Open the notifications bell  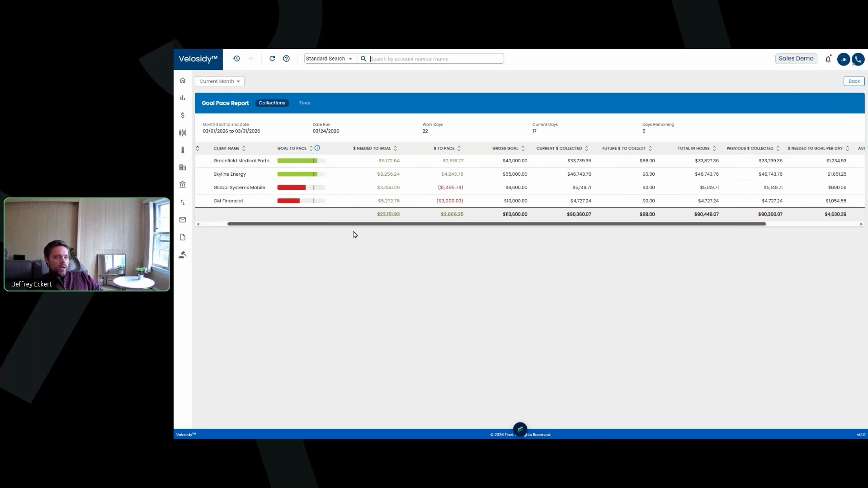tap(828, 59)
